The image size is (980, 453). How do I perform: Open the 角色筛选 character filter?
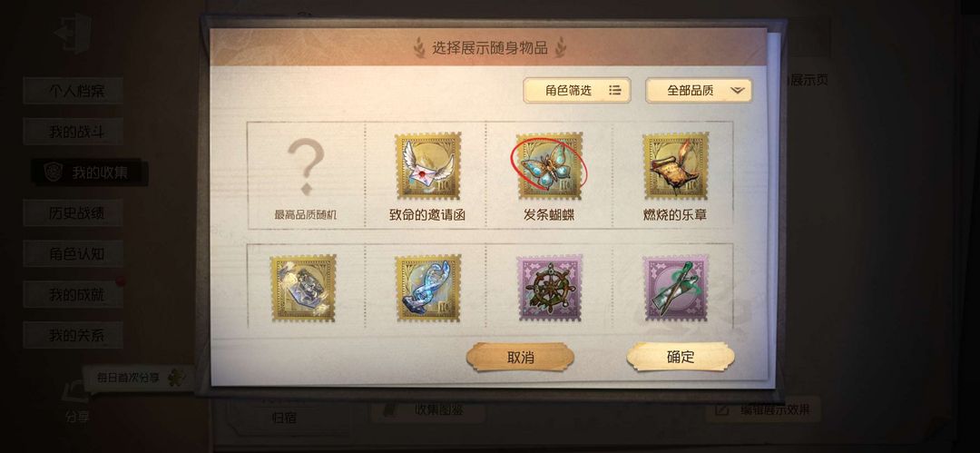point(577,91)
